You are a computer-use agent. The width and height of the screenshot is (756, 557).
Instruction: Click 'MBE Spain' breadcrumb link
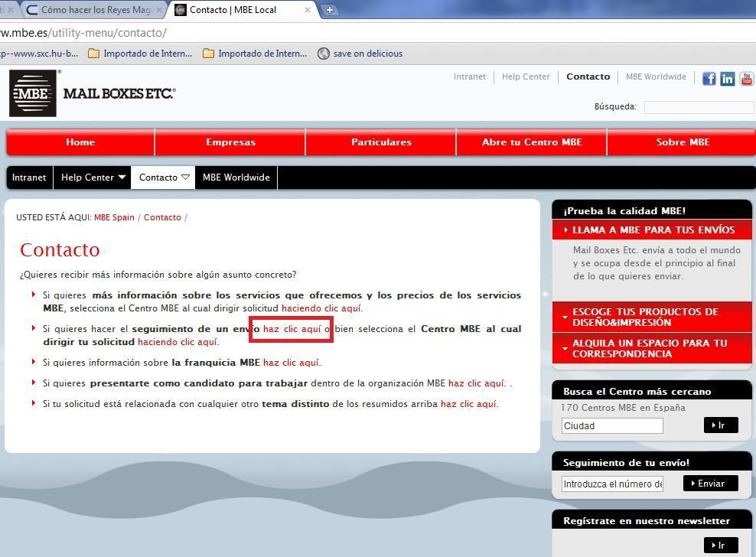[x=114, y=217]
